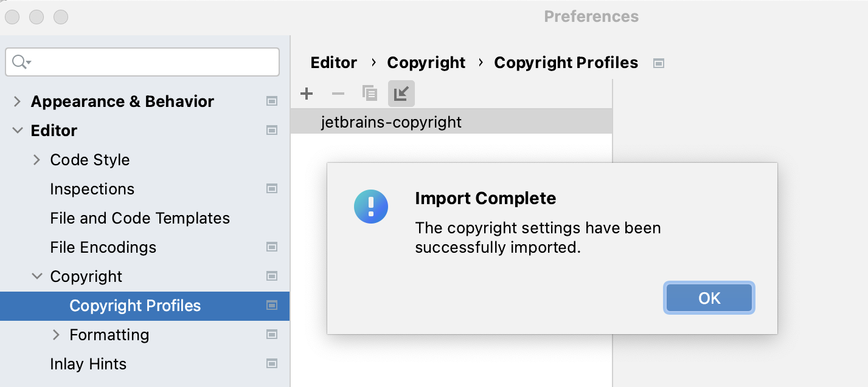Open File and Code Templates settings
This screenshot has width=868, height=387.
140,218
